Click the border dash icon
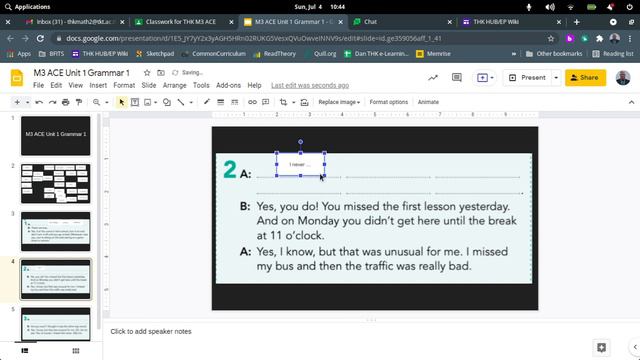This screenshot has height=360, width=640. pos(234,102)
